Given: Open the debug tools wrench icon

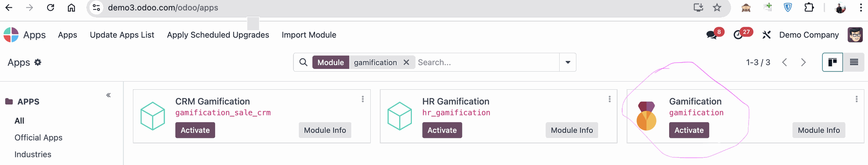Looking at the screenshot, I should tap(766, 35).
